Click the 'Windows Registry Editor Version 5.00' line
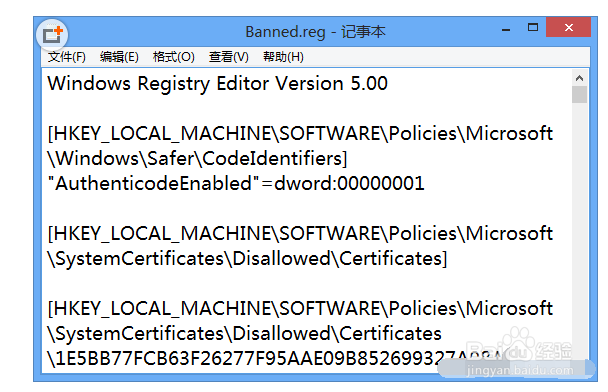This screenshot has width=608, height=392. coord(218,84)
